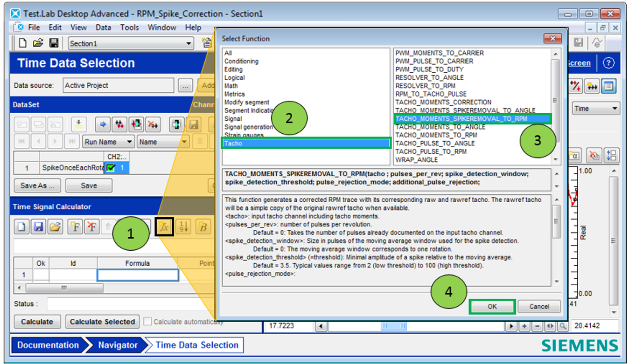
Task: Click OK in Select Function dialog
Action: click(492, 306)
